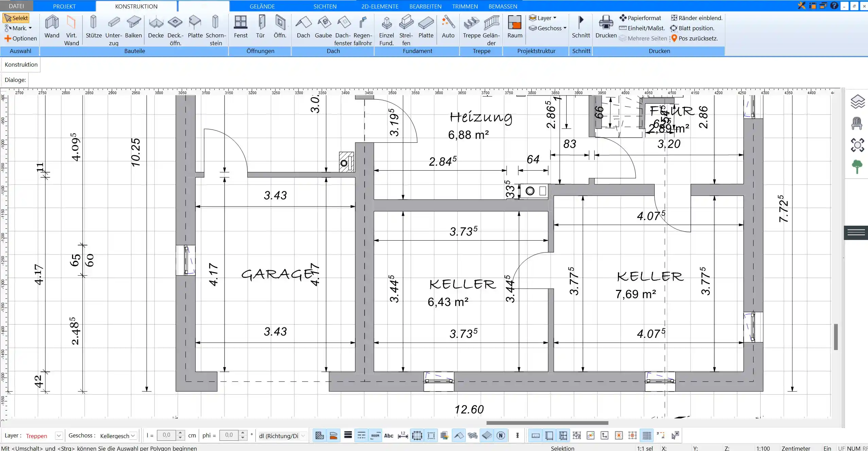Image resolution: width=868 pixels, height=451 pixels.
Task: Select the Unterzug beam tool
Action: coord(113,30)
